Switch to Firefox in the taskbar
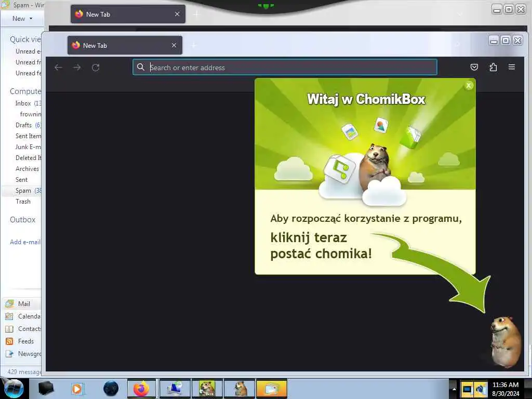The image size is (532, 399). pos(141,389)
